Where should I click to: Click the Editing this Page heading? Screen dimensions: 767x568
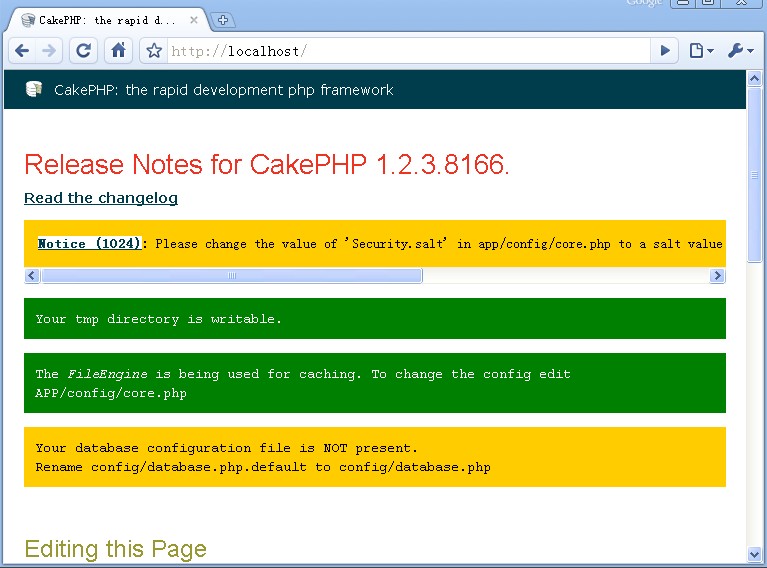(115, 549)
